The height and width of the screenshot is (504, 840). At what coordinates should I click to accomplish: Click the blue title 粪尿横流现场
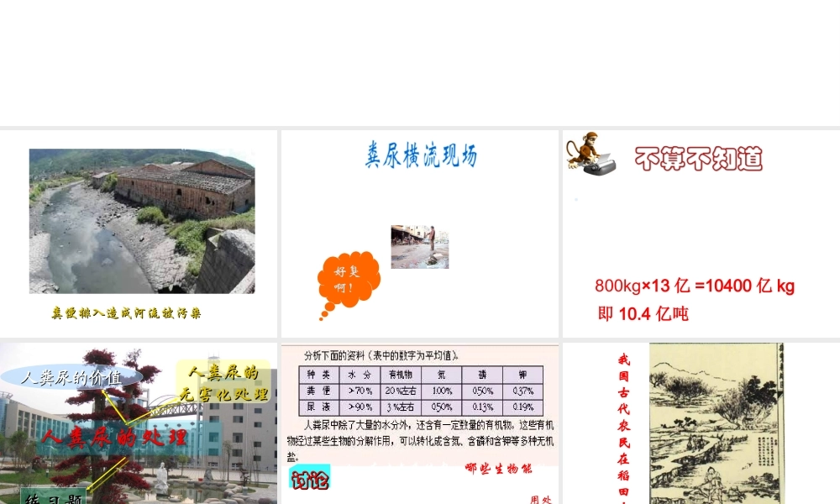coord(421,155)
